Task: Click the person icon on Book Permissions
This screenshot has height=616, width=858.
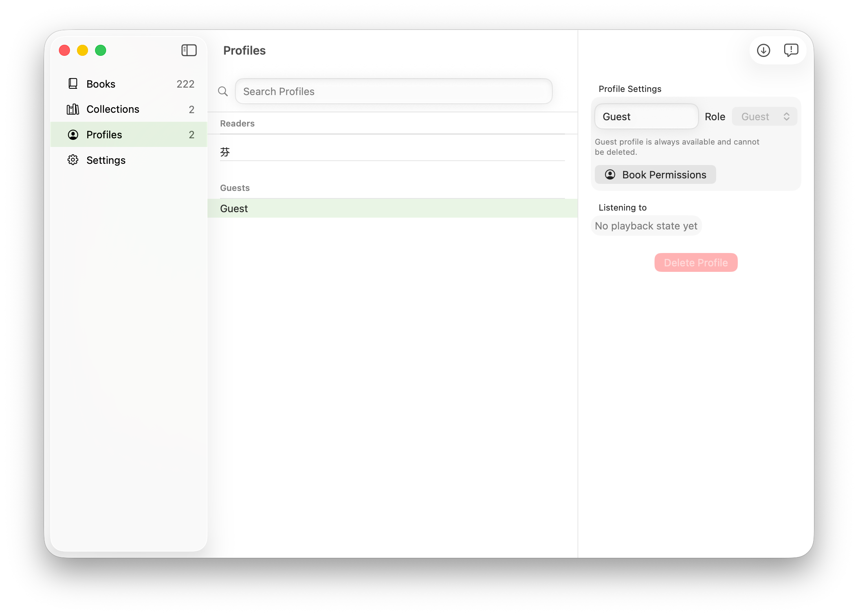Action: (610, 174)
